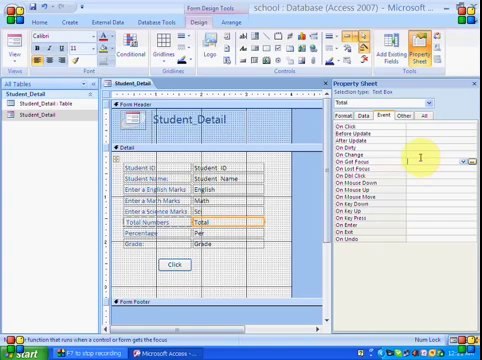Insert a Subform control
This screenshot has width=482, height=360.
255,60
